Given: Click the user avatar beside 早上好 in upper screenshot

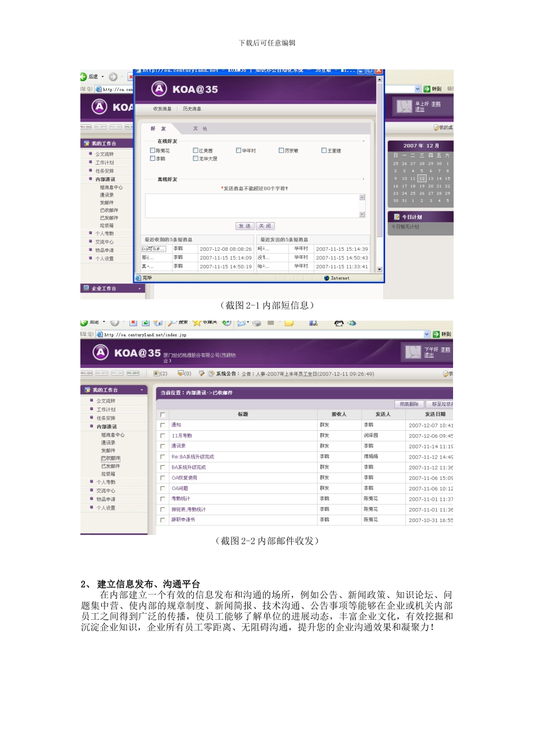Looking at the screenshot, I should click(404, 106).
